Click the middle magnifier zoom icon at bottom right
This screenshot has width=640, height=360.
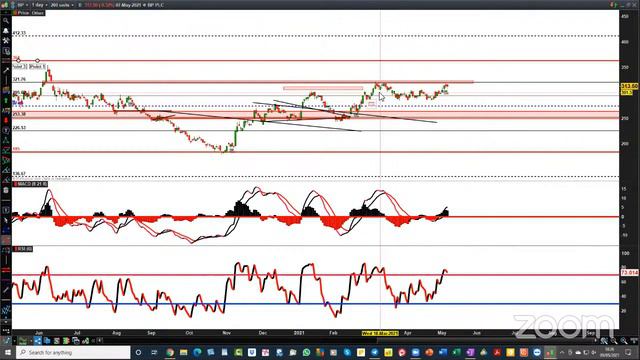pyautogui.click(x=613, y=341)
